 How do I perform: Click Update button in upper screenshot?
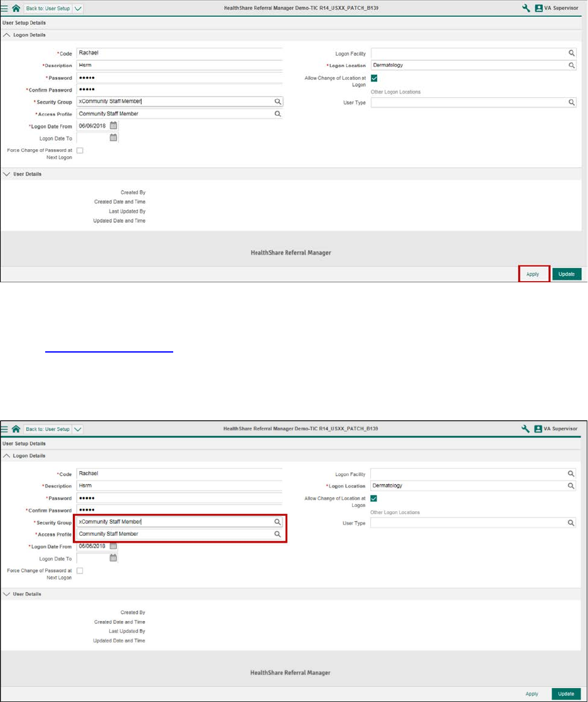[x=567, y=274]
